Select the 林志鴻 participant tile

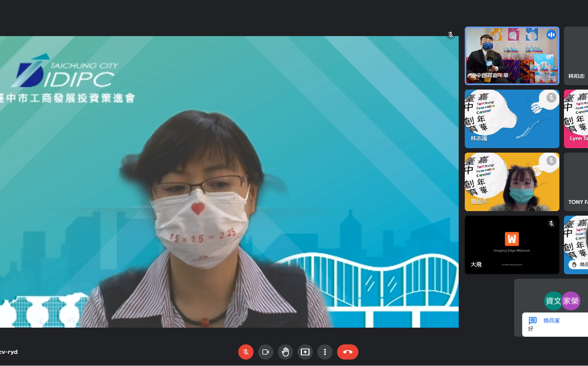(x=512, y=118)
